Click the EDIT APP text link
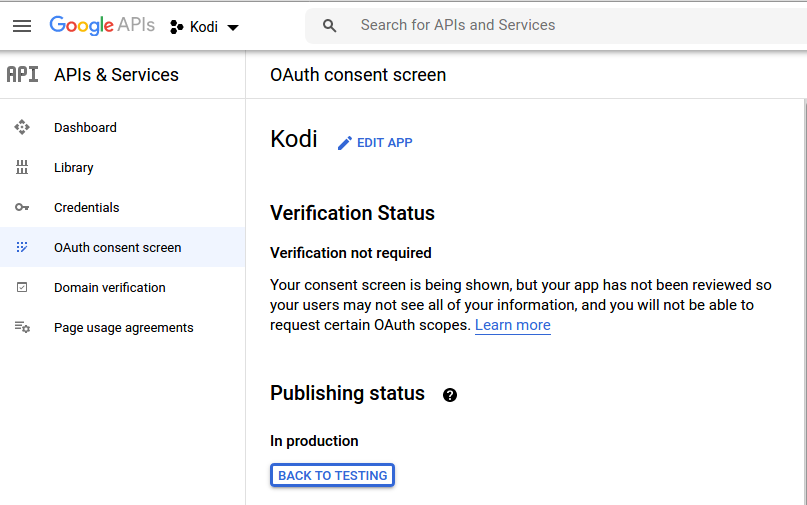Image resolution: width=807 pixels, height=505 pixels. 384,143
